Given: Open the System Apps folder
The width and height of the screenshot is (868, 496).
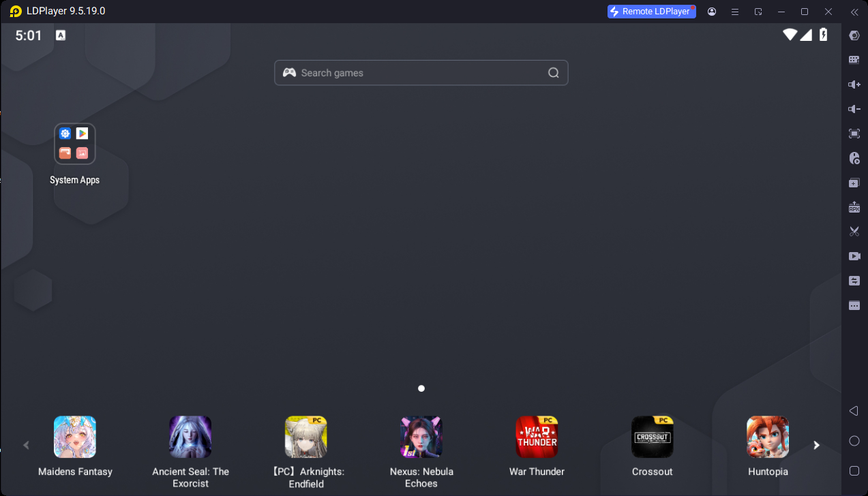Looking at the screenshot, I should tap(75, 144).
